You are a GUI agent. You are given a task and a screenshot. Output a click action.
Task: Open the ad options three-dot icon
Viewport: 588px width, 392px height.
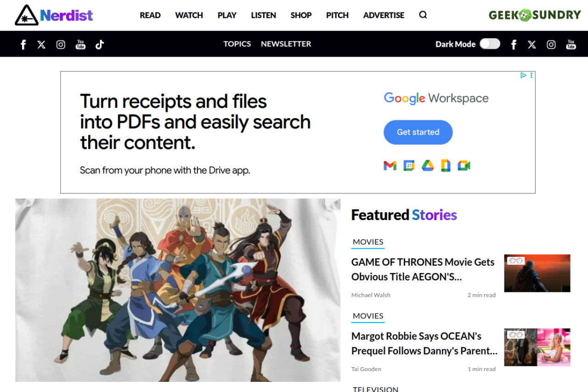coord(531,75)
